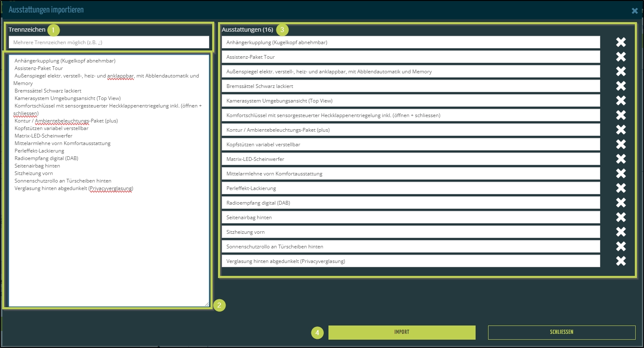Remove the Anhängerkupplung entry with its X icon
This screenshot has width=644, height=348.
pos(621,42)
